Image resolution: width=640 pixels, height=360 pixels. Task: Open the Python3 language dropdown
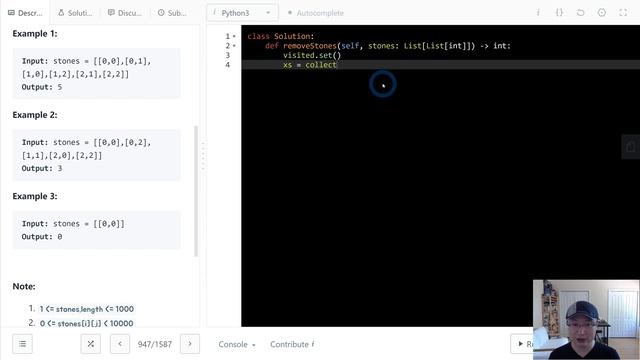click(242, 13)
